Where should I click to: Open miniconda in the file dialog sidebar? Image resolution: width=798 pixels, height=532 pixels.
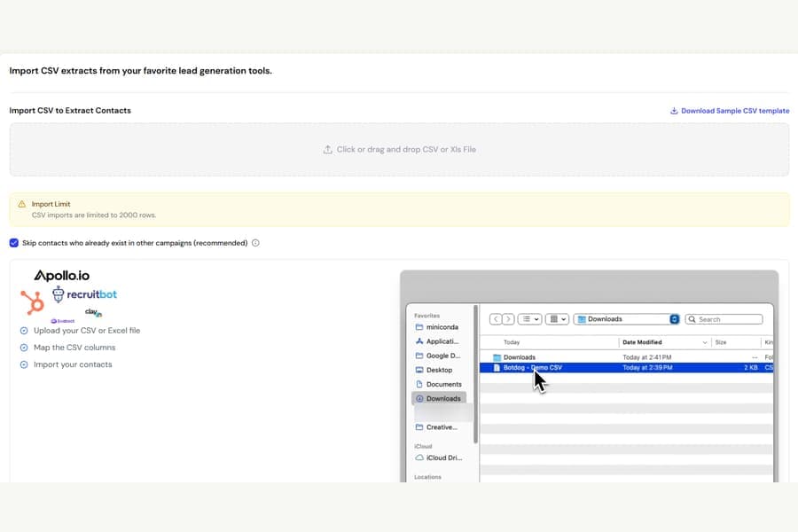click(437, 327)
